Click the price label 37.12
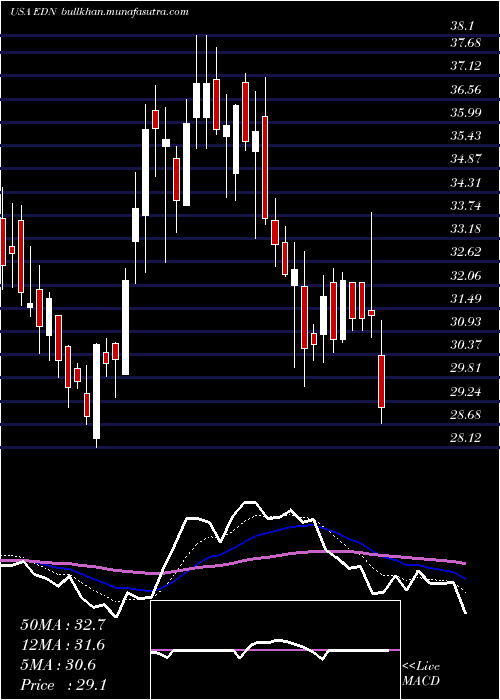The width and height of the screenshot is (500, 700). (x=466, y=66)
